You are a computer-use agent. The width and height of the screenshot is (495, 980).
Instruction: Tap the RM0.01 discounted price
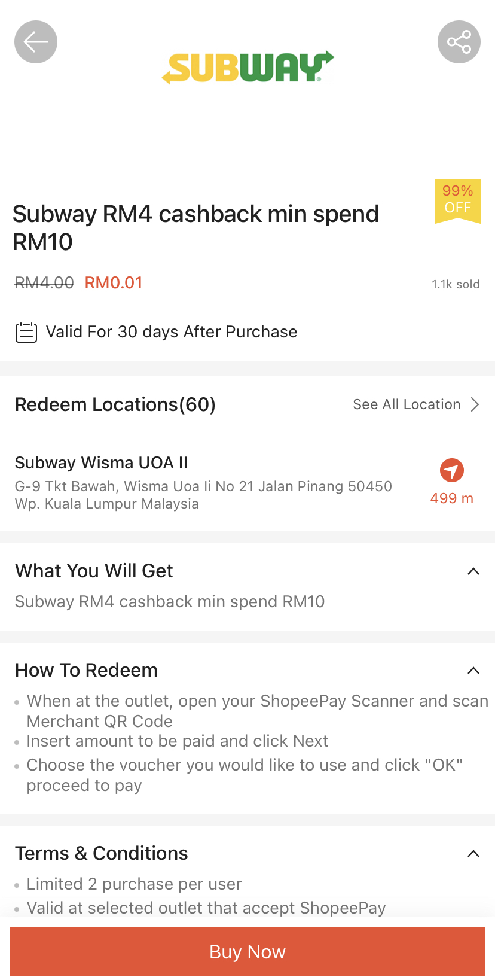114,282
